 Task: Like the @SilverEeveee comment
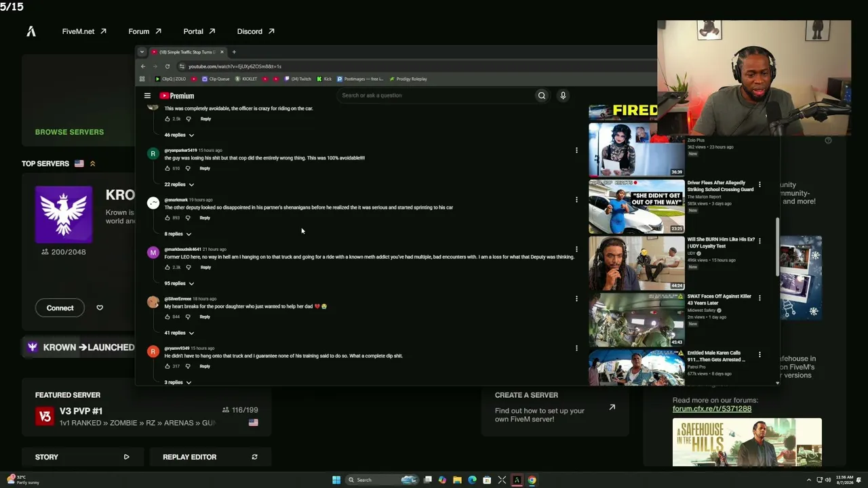pos(167,317)
